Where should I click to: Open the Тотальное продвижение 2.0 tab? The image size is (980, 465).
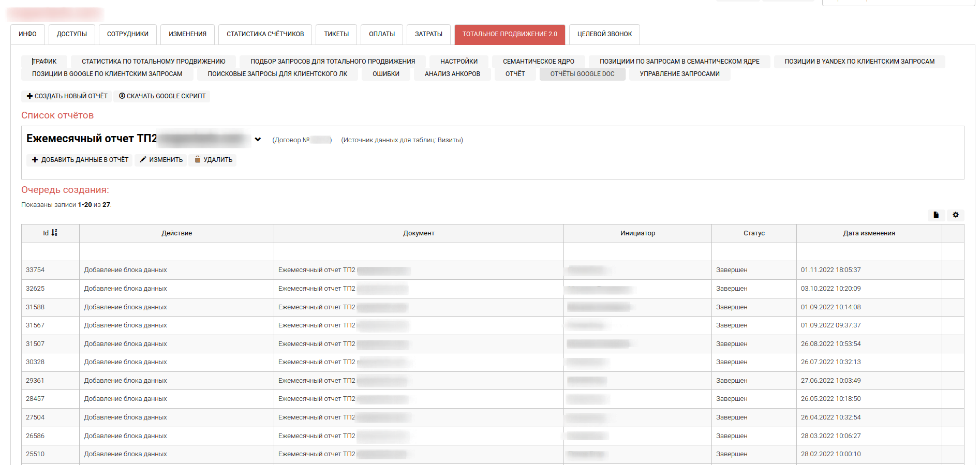click(x=509, y=34)
